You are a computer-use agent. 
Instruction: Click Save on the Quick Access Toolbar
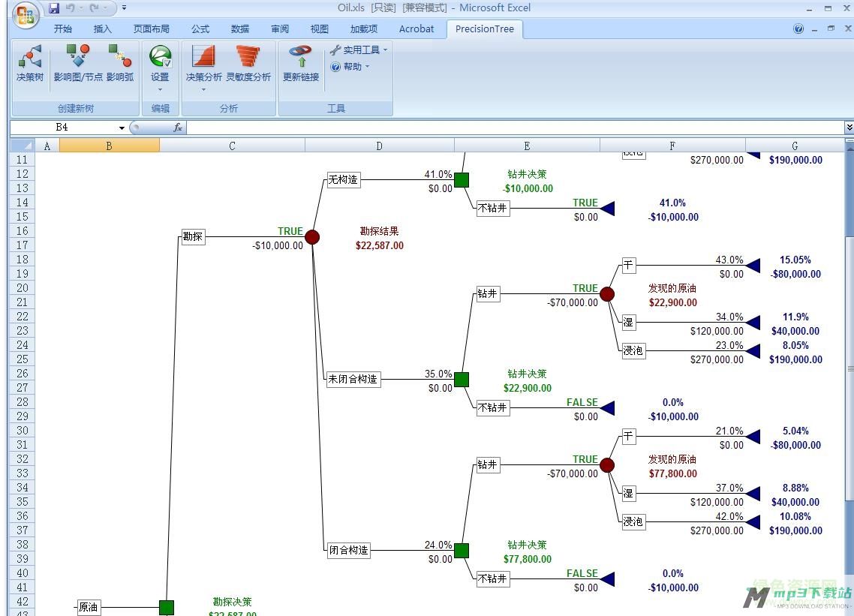(x=55, y=8)
